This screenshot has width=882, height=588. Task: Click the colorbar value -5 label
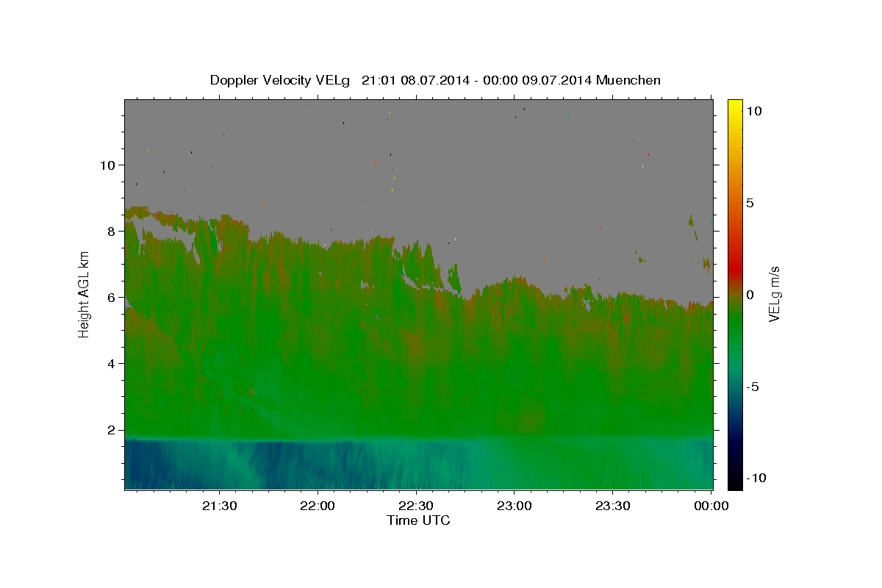coord(752,387)
